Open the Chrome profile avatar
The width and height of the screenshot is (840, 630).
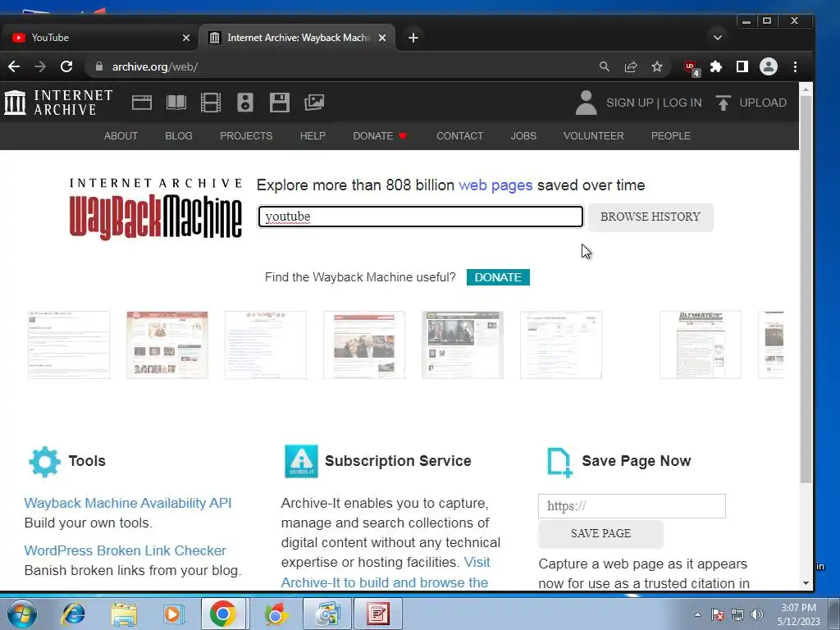(768, 66)
